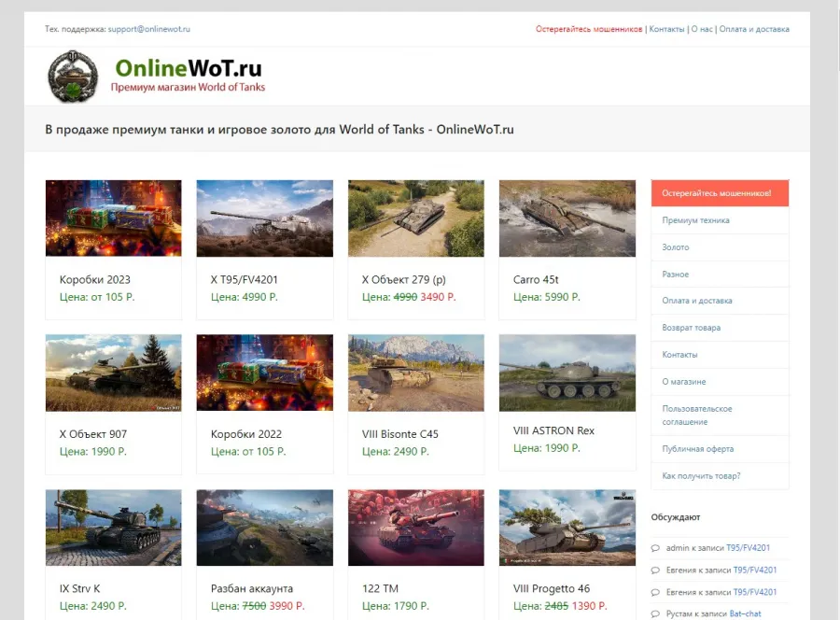
Task: Open Bat-chat link in Рустам's comment
Action: click(x=745, y=614)
